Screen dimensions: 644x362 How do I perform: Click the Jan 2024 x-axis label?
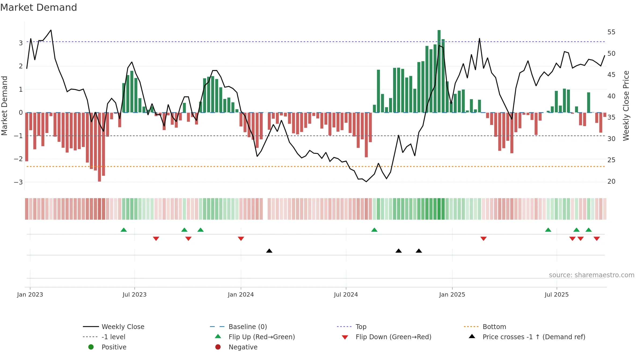(241, 294)
